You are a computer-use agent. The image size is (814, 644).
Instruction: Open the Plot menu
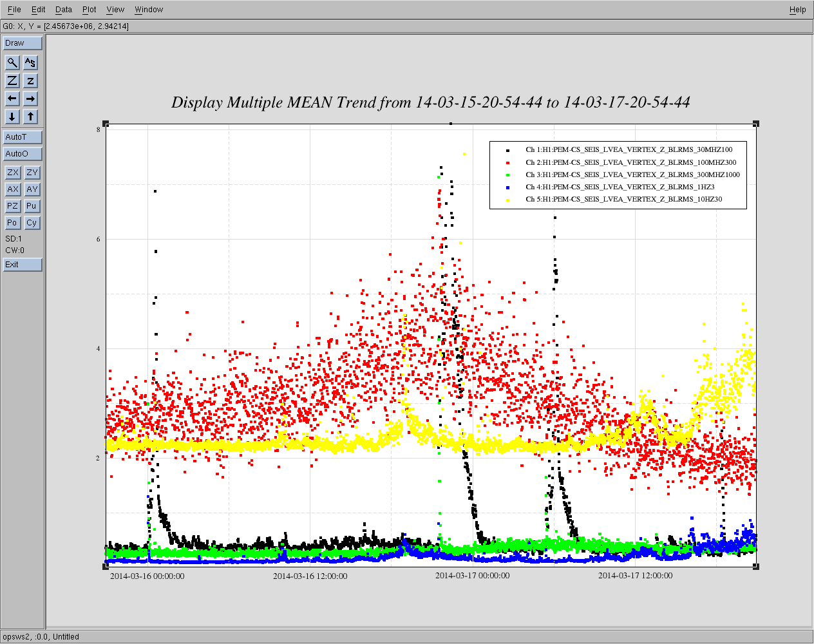[90, 10]
